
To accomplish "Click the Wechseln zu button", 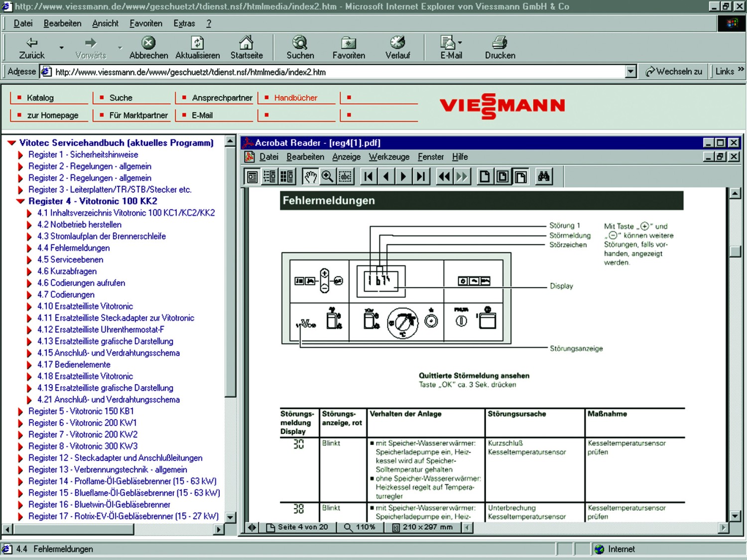I will pos(674,72).
